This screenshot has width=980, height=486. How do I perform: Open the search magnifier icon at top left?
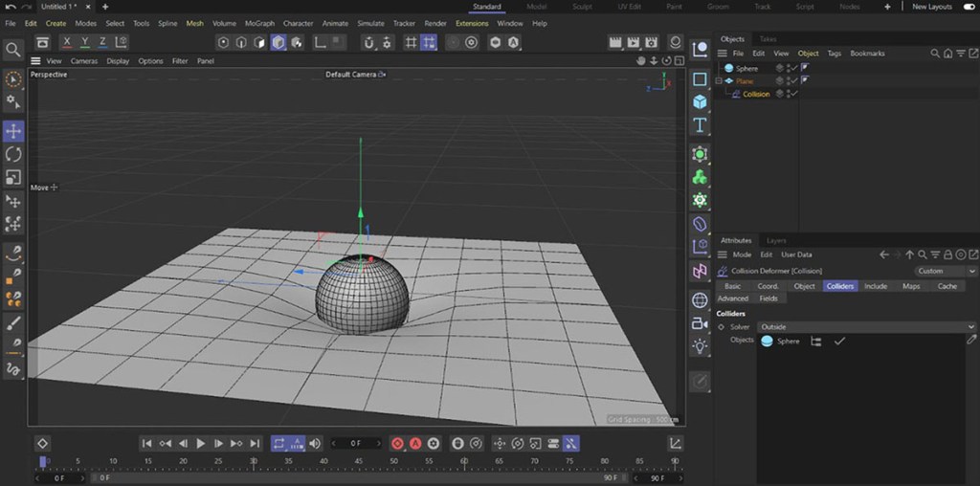tap(12, 50)
